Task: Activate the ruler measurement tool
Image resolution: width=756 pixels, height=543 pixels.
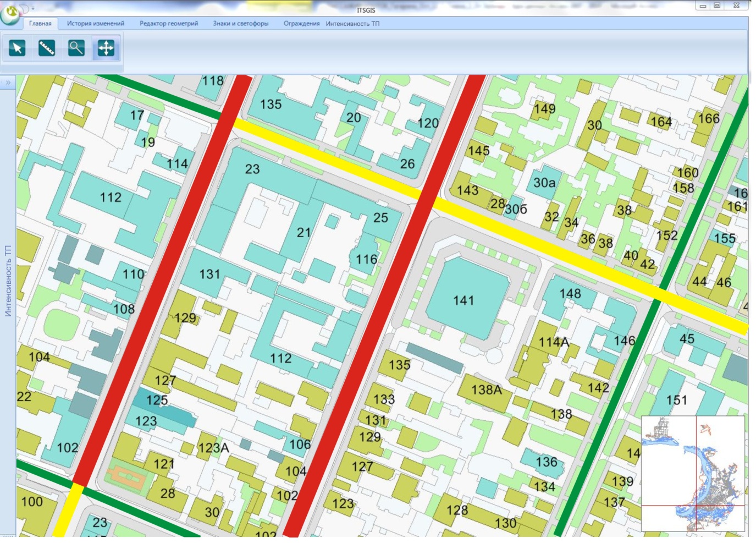Action: 47,48
